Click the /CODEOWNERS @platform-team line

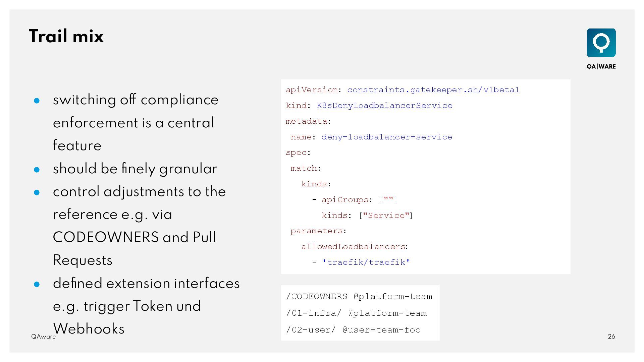pyautogui.click(x=359, y=297)
